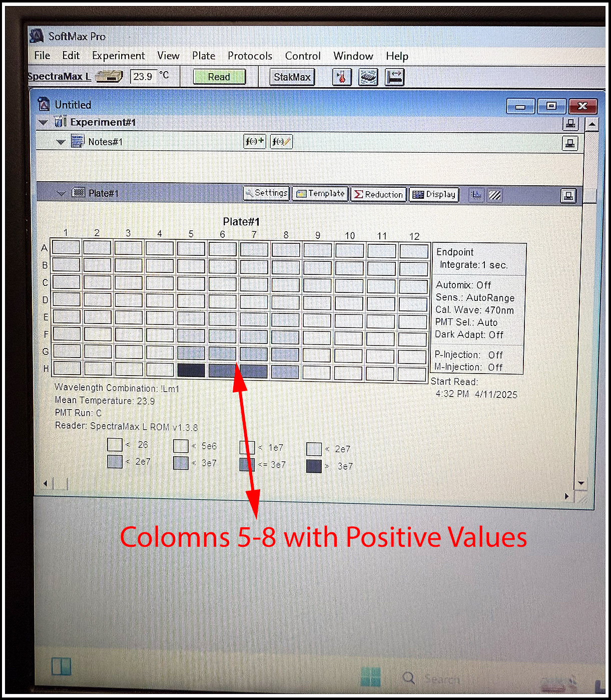Click the '< 26' legend swatch
Viewport: 611px width, 700px height.
[115, 445]
